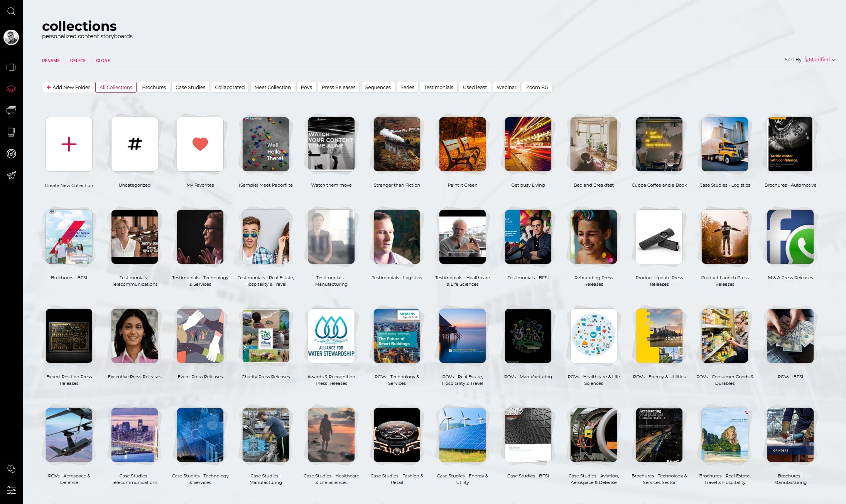Viewport: 846px width, 504px height.
Task: Click '+ Add New Folder' button
Action: tap(68, 87)
